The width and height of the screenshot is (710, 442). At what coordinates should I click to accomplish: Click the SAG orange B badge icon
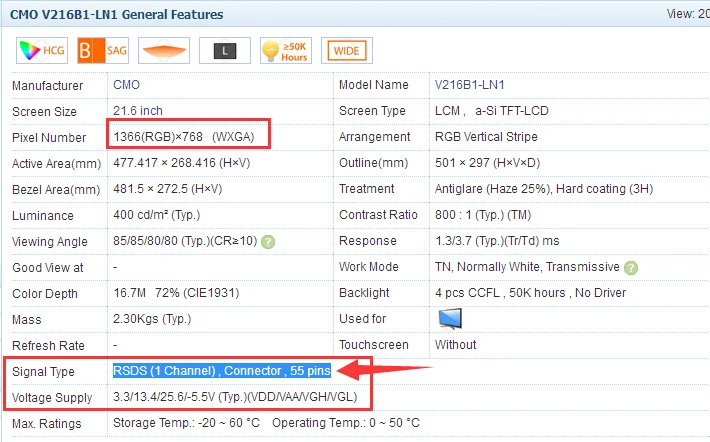[x=103, y=50]
